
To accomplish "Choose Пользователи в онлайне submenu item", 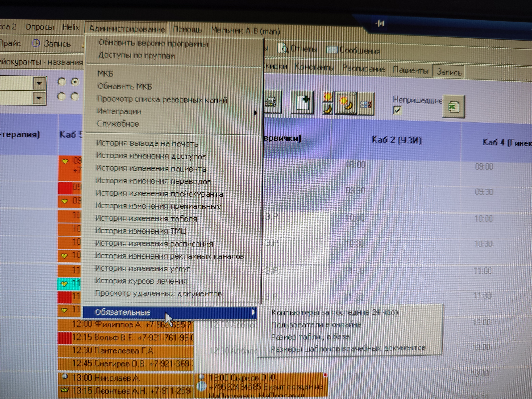I will click(316, 325).
